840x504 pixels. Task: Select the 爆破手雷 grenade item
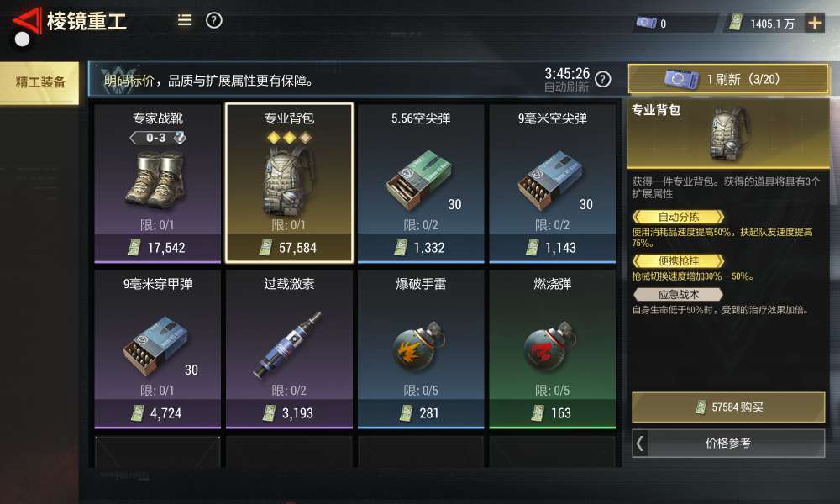[x=421, y=349]
